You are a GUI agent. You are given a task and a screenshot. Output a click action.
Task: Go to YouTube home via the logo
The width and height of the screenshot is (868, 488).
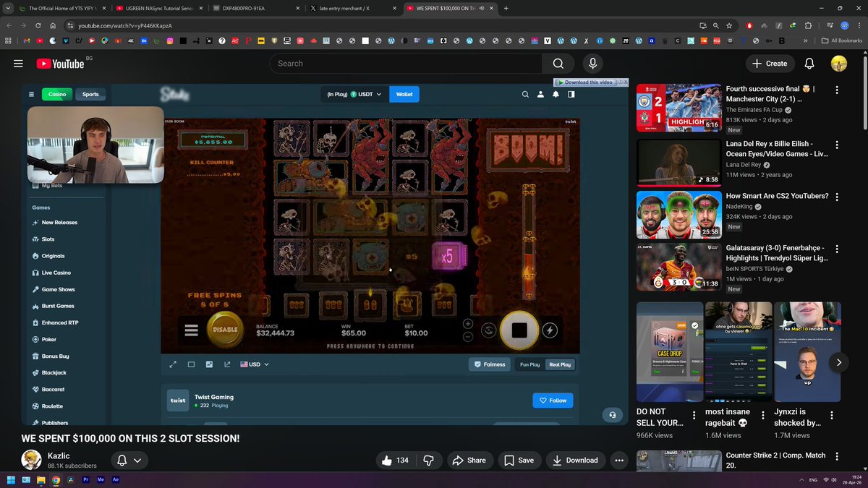[x=60, y=64]
